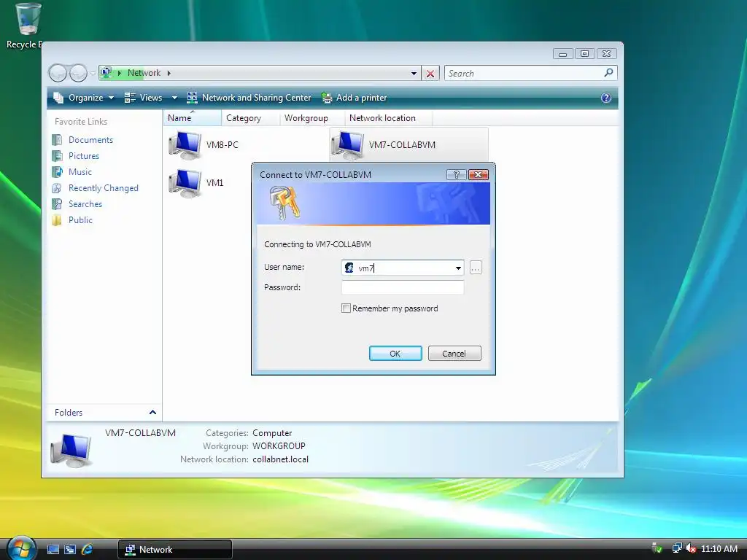
Task: Stop loading with the red X button
Action: 430,74
